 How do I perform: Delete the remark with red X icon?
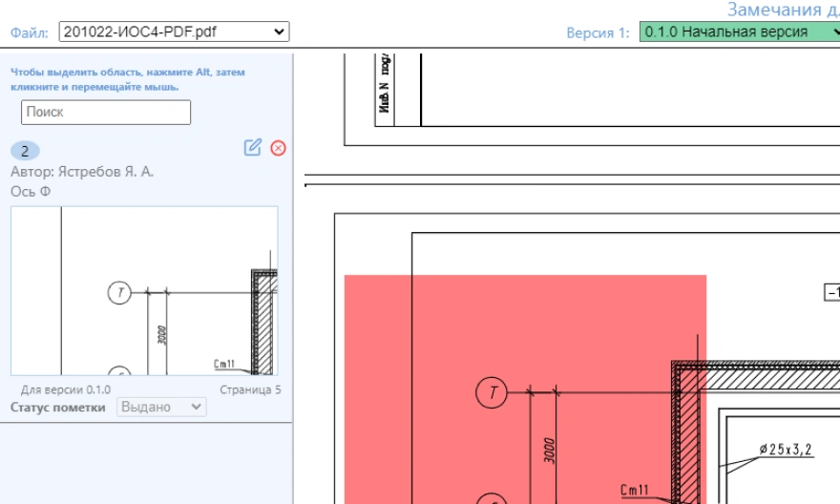pyautogui.click(x=278, y=148)
